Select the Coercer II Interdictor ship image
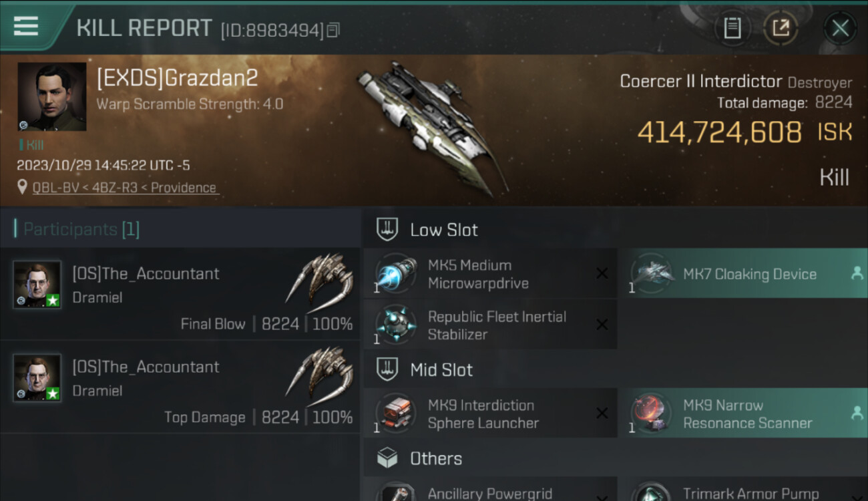This screenshot has height=501, width=868. click(427, 127)
